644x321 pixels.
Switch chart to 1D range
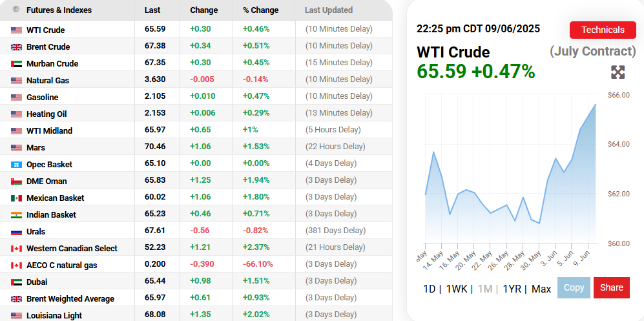pos(429,289)
